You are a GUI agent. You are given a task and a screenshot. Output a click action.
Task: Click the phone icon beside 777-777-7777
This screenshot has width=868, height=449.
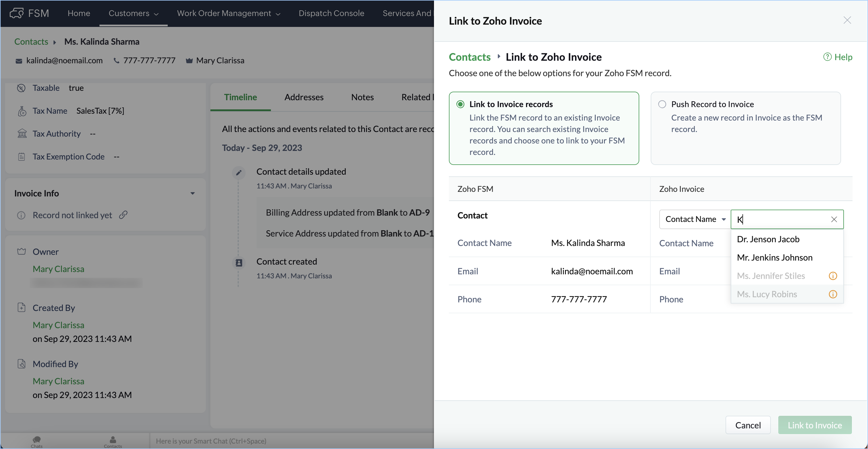(116, 61)
